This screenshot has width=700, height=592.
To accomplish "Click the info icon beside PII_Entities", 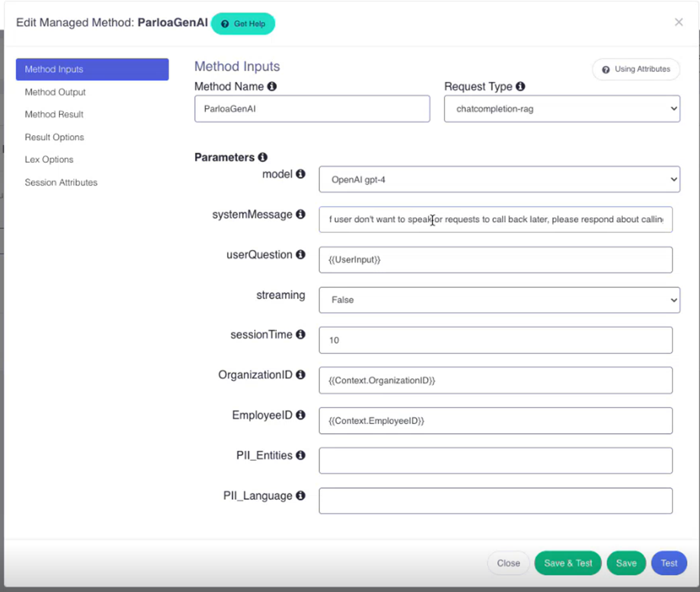I will (301, 455).
